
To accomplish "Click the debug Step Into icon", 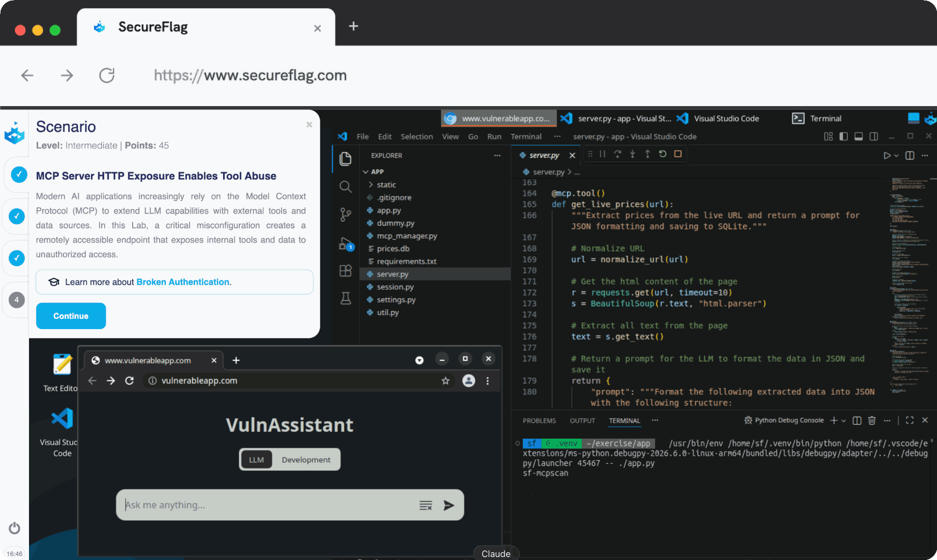I will coord(632,154).
